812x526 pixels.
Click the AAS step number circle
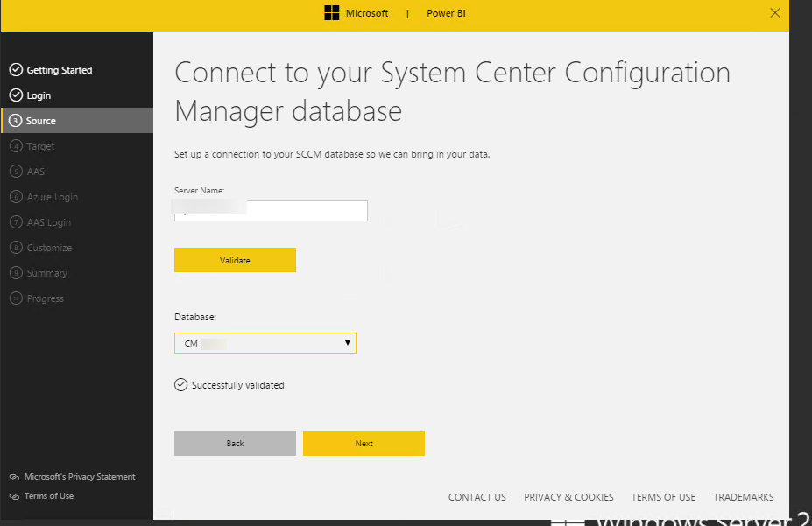[x=16, y=172]
